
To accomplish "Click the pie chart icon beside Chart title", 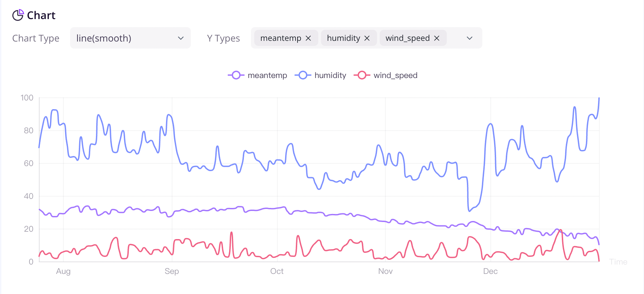I will tap(18, 15).
